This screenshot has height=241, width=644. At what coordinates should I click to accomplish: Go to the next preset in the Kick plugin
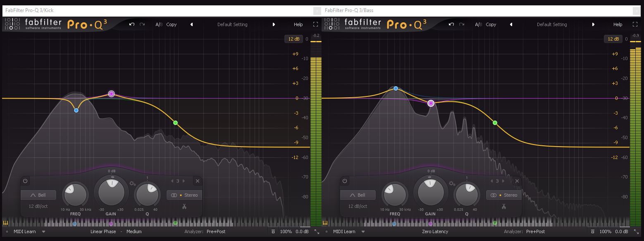pos(274,24)
